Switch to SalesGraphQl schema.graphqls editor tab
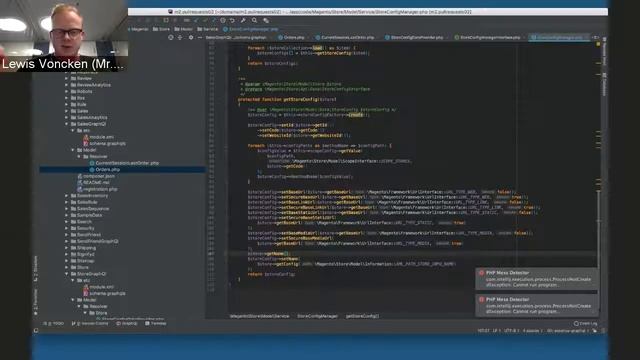Screen dimensions: 640x360 236,37
